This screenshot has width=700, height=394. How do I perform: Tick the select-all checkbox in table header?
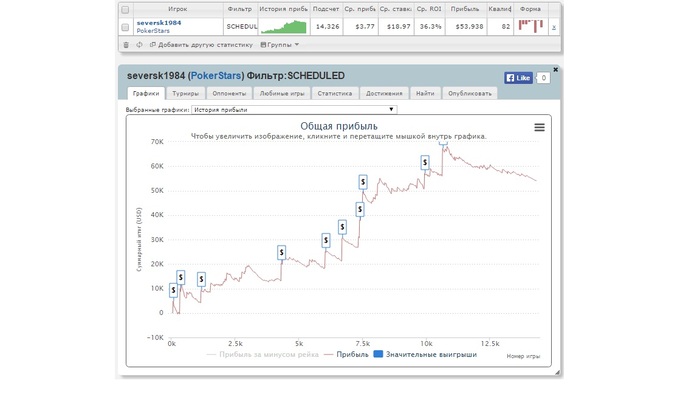point(125,9)
